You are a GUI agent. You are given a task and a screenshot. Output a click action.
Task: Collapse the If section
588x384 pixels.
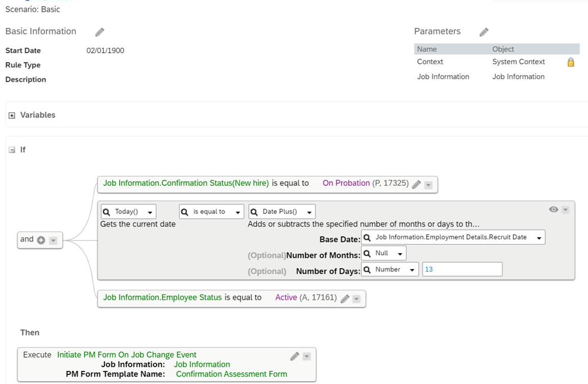pyautogui.click(x=12, y=150)
